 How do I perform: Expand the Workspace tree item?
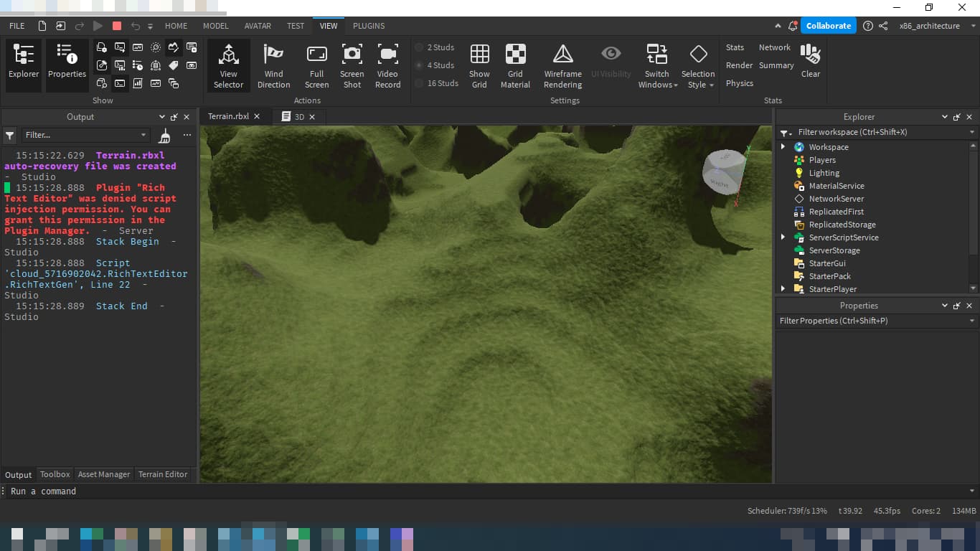[x=783, y=146]
